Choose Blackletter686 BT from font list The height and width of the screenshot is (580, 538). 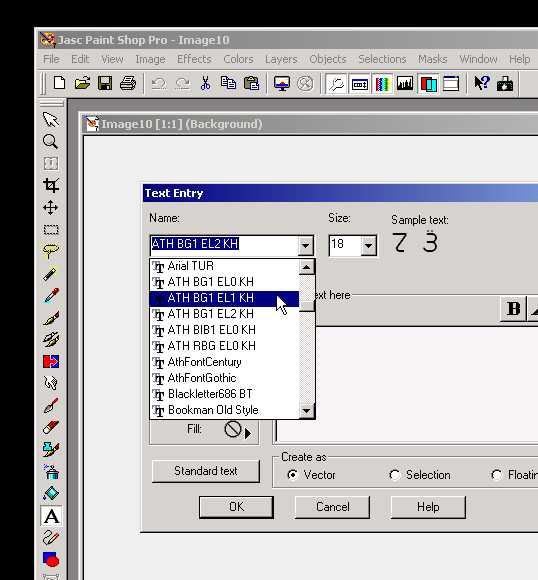pos(224,394)
